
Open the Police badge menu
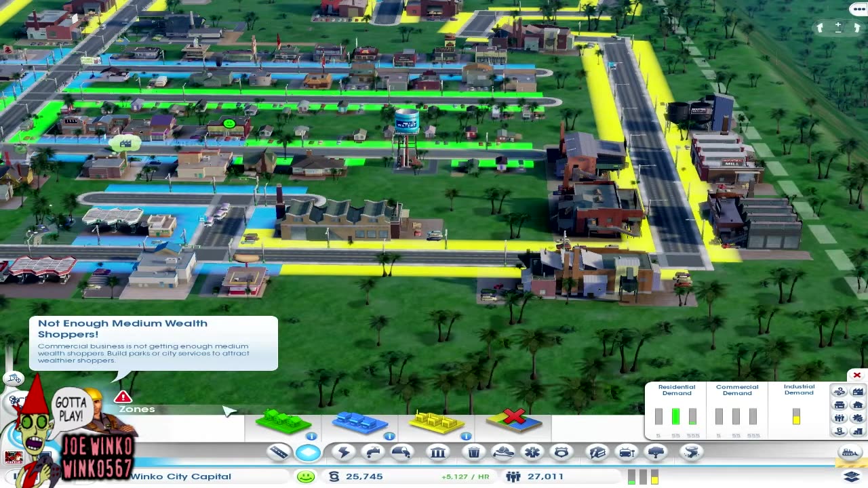(561, 452)
